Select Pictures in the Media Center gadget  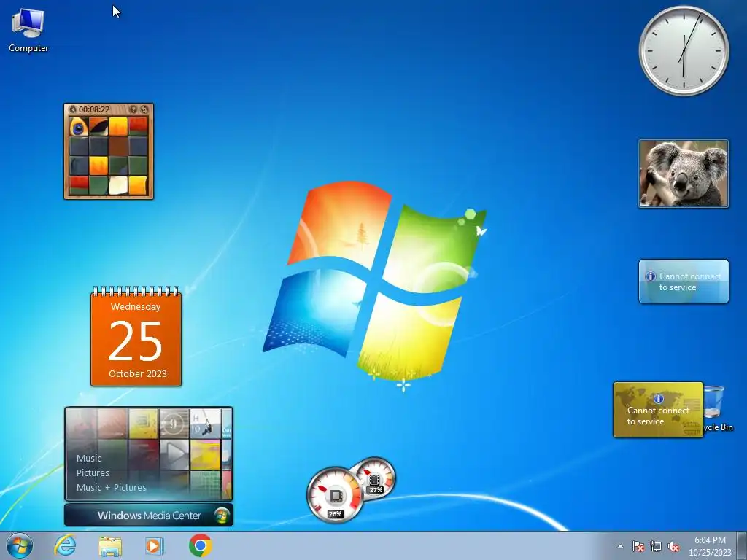(93, 472)
